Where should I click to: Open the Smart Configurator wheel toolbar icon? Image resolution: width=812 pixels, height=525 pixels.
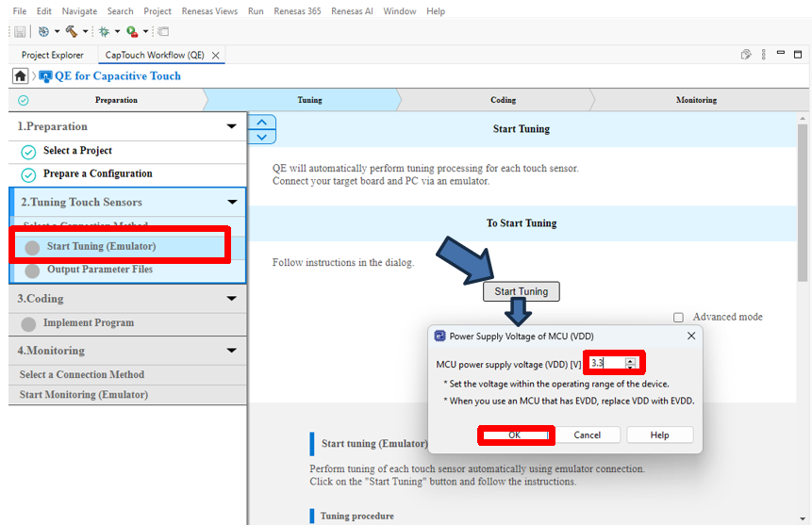43,32
